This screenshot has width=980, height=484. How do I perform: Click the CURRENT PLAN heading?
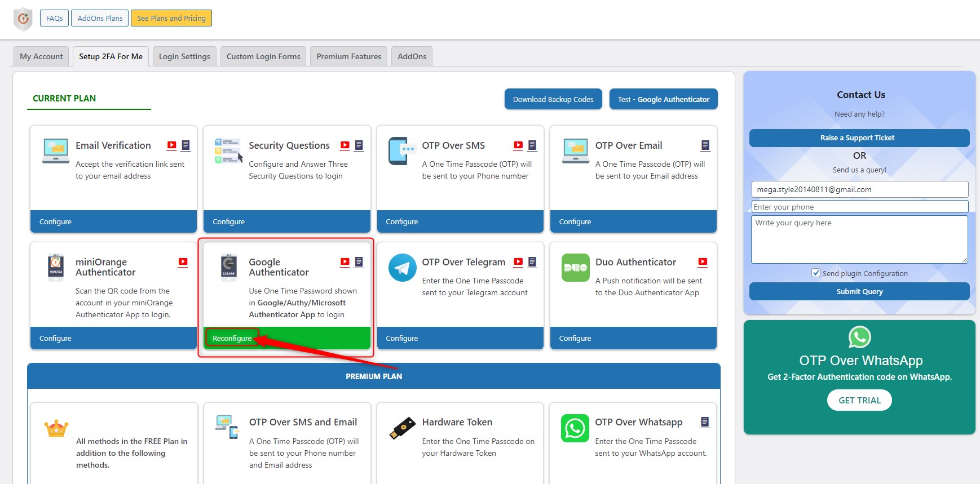(x=64, y=98)
